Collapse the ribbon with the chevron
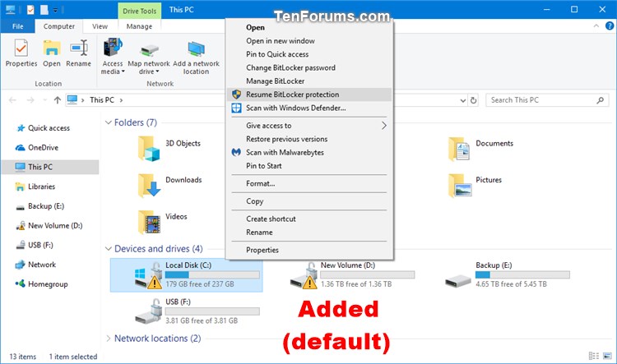Screen dimensions: 617x364 click(x=596, y=26)
